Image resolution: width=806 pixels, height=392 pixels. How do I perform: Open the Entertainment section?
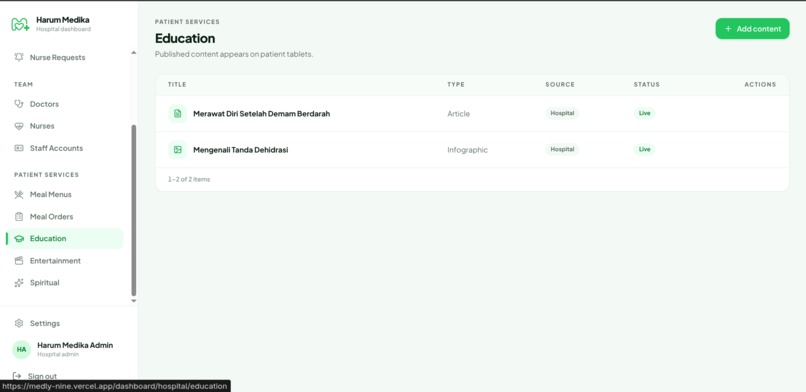(66, 260)
